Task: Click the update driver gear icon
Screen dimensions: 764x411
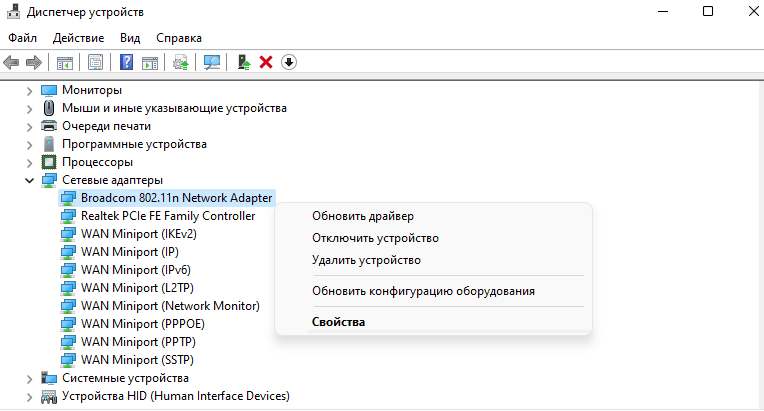Action: (x=181, y=62)
